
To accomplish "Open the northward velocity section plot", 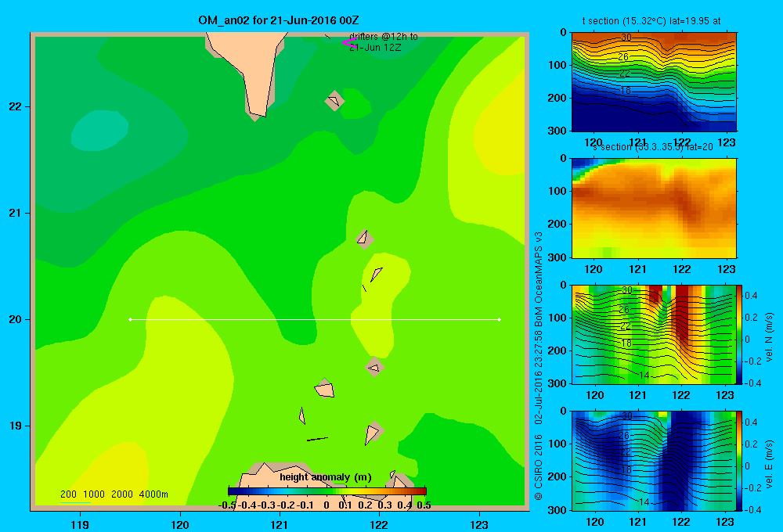I will [654, 334].
